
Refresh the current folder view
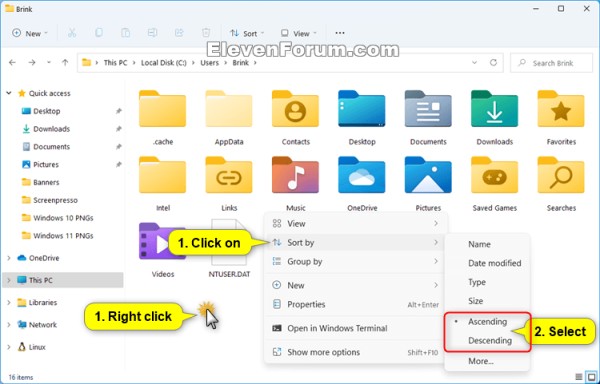pyautogui.click(x=493, y=63)
